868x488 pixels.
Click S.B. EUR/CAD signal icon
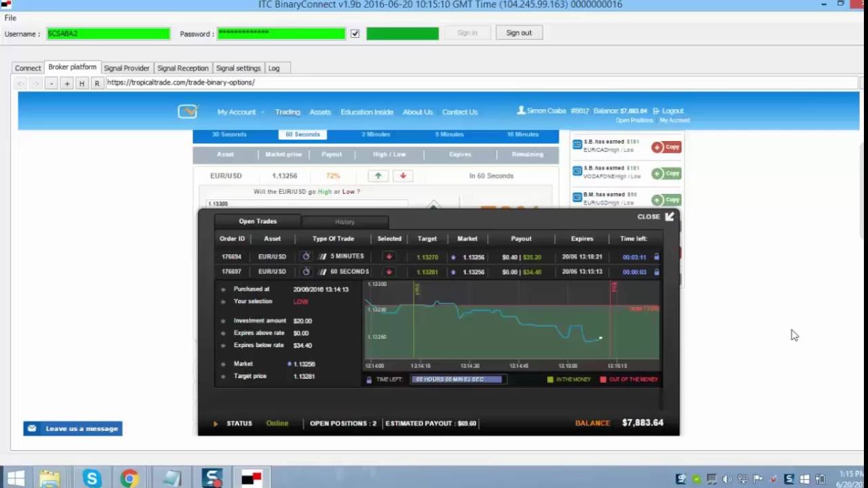pos(577,144)
